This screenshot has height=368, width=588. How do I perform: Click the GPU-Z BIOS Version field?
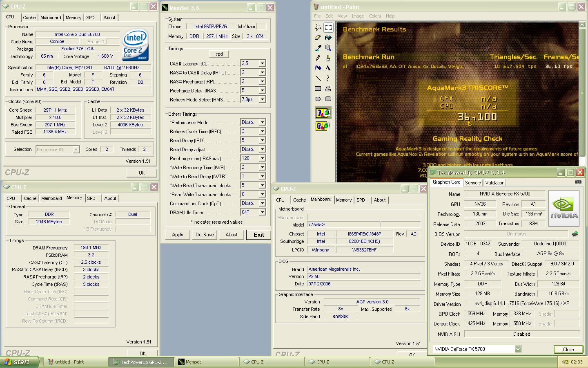click(516, 234)
